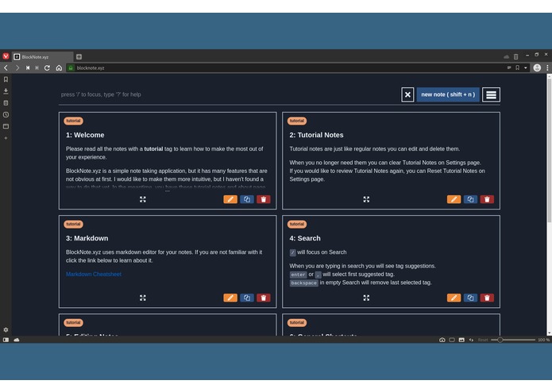Copy the '3: Markdown' note
Viewport: 552px width, 392px height.
click(247, 298)
